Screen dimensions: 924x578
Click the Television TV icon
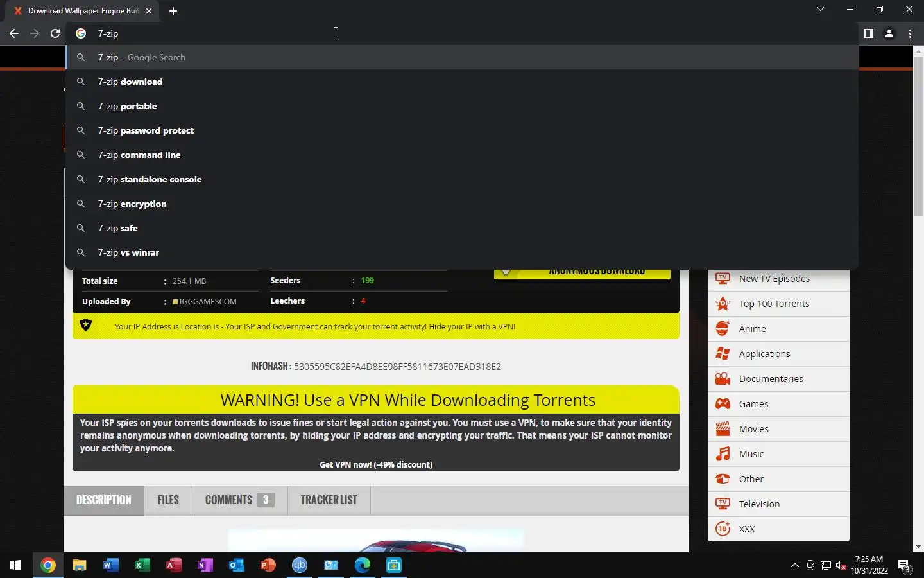click(x=723, y=504)
